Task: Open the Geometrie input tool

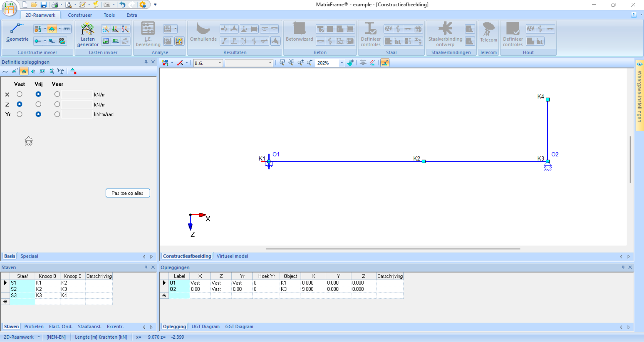Action: [17, 33]
